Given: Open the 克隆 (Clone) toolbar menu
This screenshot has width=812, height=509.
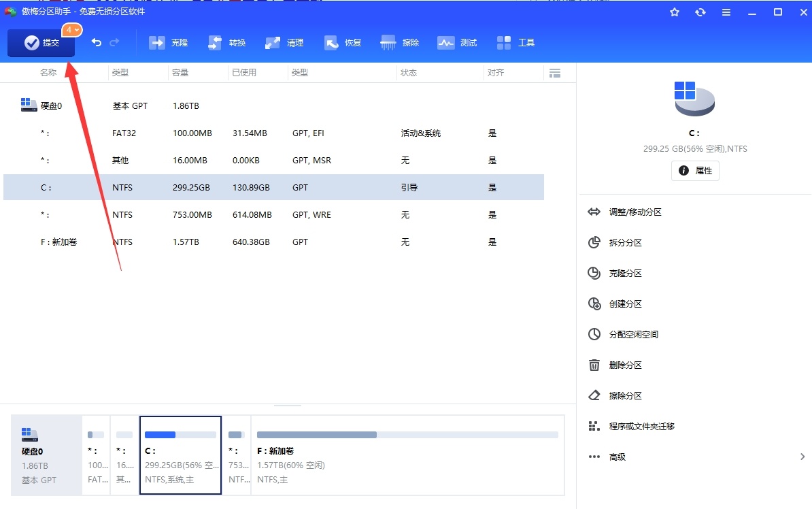Looking at the screenshot, I should click(168, 42).
